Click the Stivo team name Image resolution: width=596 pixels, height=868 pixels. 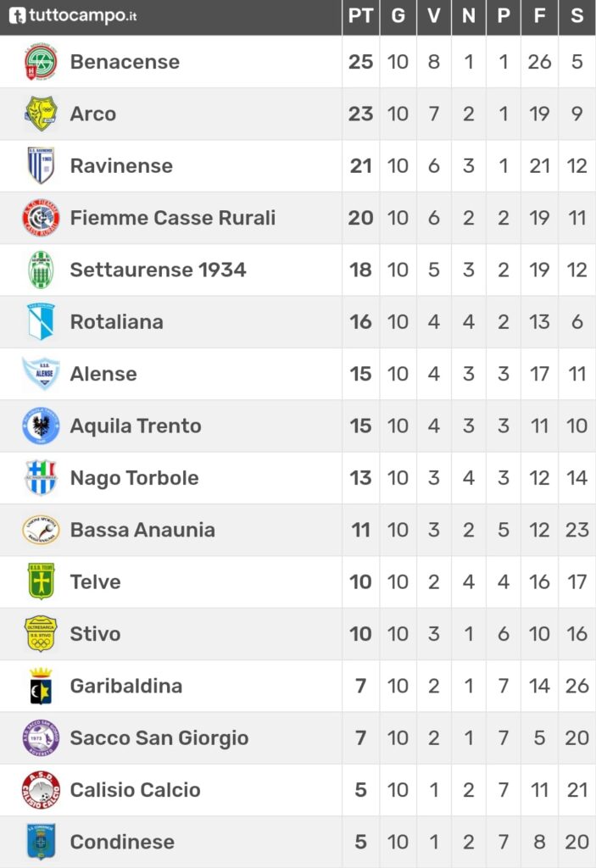tap(95, 634)
